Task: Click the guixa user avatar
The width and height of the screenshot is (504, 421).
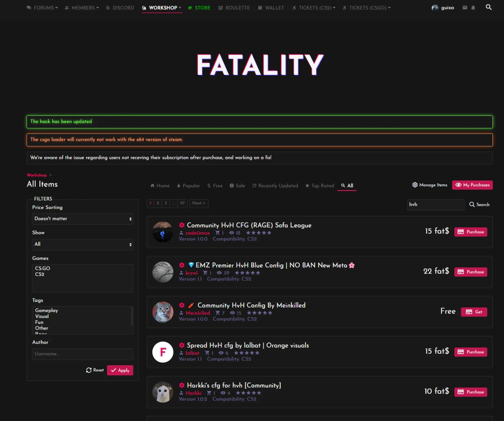Action: (x=435, y=8)
